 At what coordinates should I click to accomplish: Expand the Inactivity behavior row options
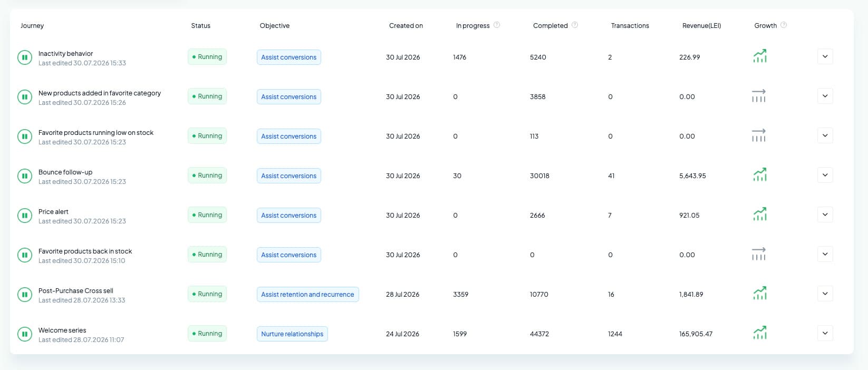tap(825, 56)
